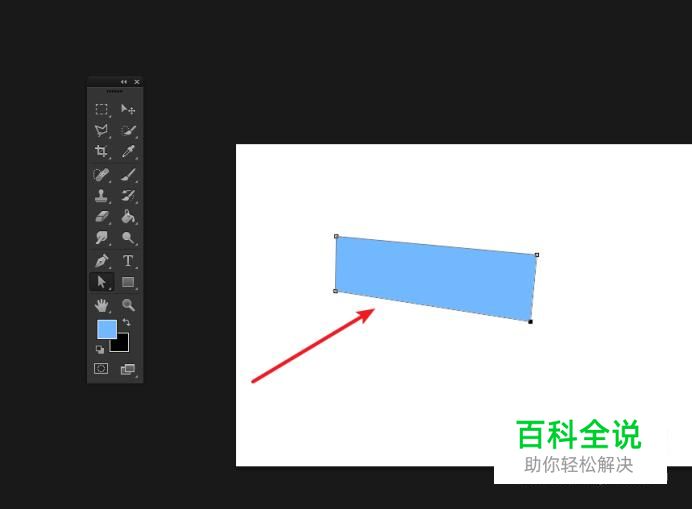Click inside the blue parallelogram shape

click(436, 277)
